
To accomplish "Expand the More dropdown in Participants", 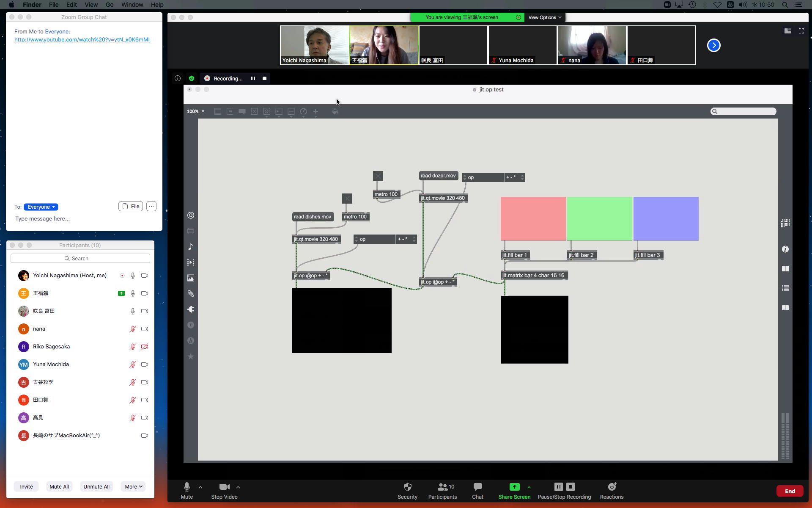I will [x=134, y=486].
